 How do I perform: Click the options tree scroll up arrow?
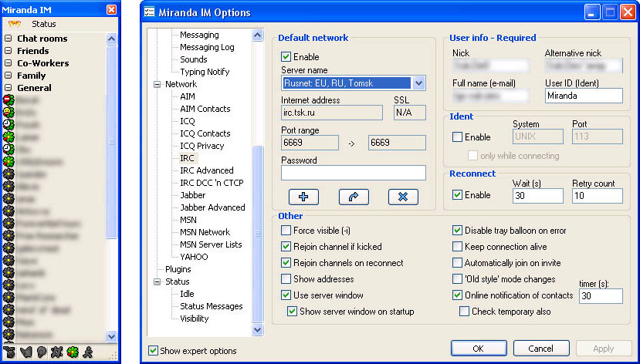258,35
